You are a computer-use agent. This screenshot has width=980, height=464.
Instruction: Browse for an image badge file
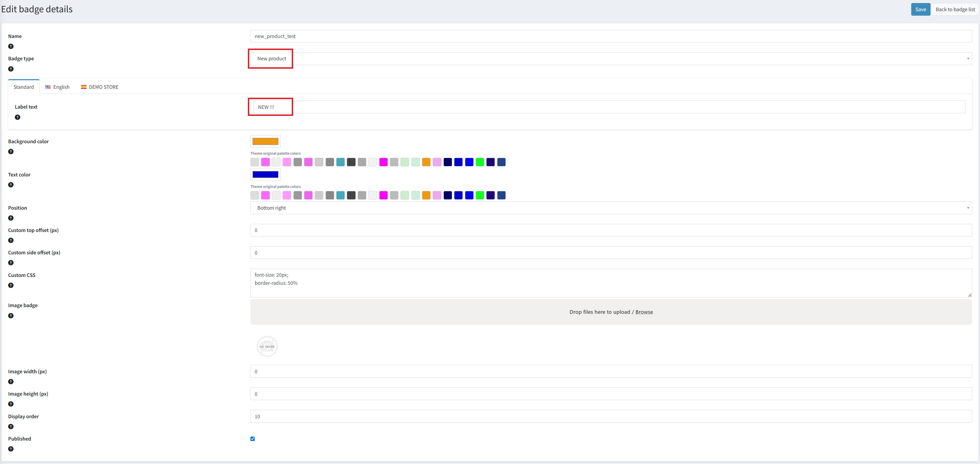click(644, 312)
